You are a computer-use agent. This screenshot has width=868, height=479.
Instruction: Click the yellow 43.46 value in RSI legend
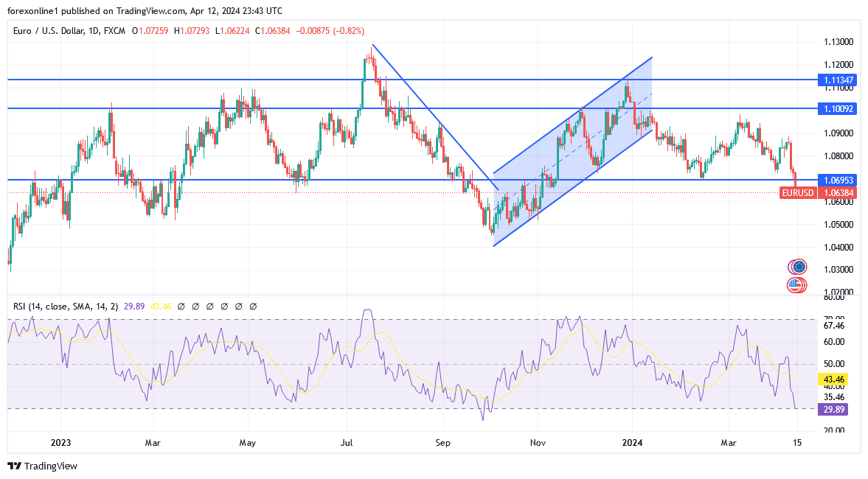click(x=161, y=307)
